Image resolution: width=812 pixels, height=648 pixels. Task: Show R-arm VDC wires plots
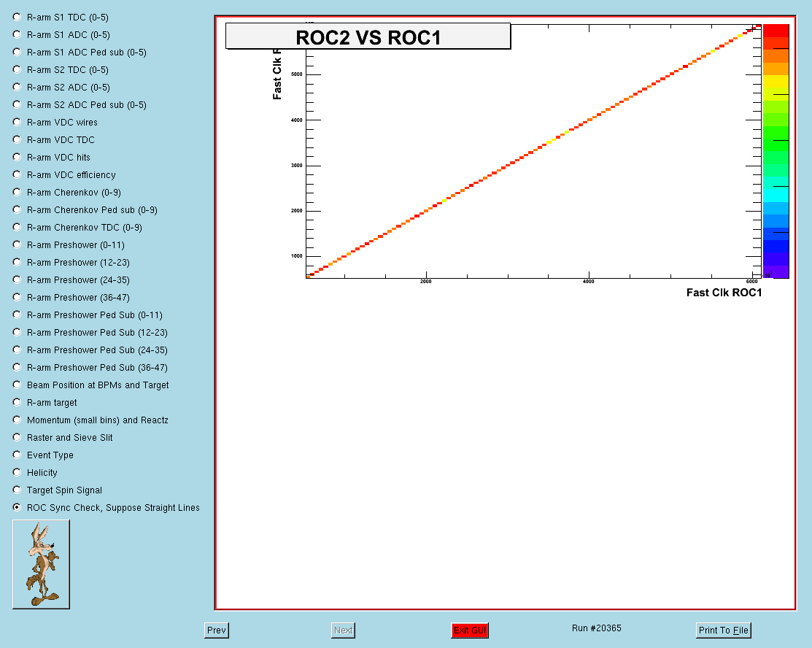pos(17,123)
